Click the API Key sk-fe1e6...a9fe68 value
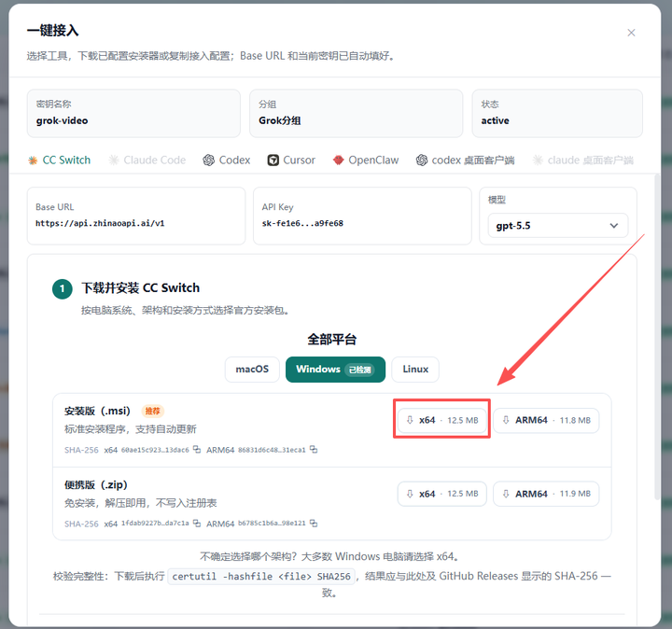 coord(302,223)
